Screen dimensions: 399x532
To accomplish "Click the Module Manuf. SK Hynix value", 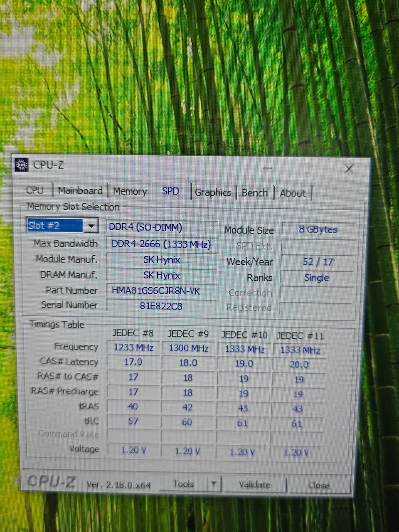I will [x=162, y=260].
